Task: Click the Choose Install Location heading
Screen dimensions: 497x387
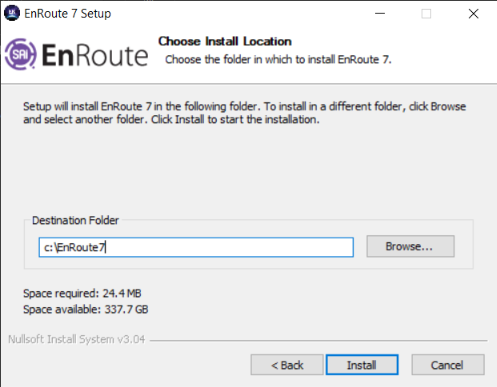Action: 225,41
